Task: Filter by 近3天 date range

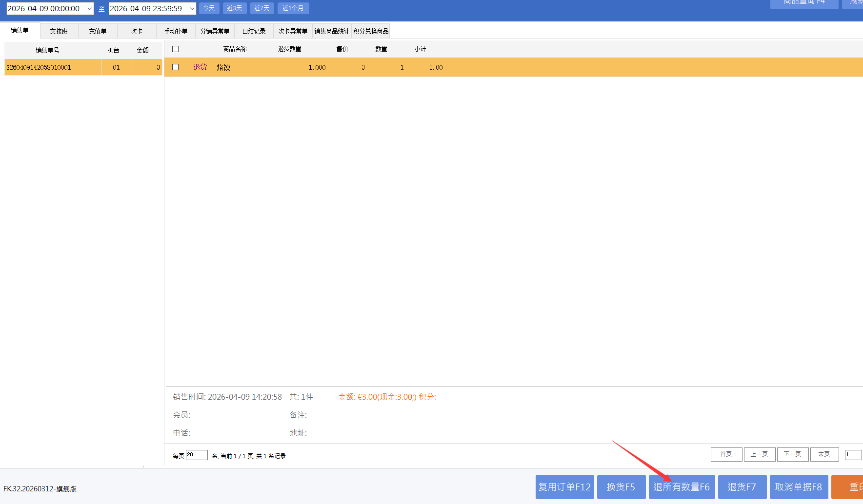Action: (x=234, y=8)
